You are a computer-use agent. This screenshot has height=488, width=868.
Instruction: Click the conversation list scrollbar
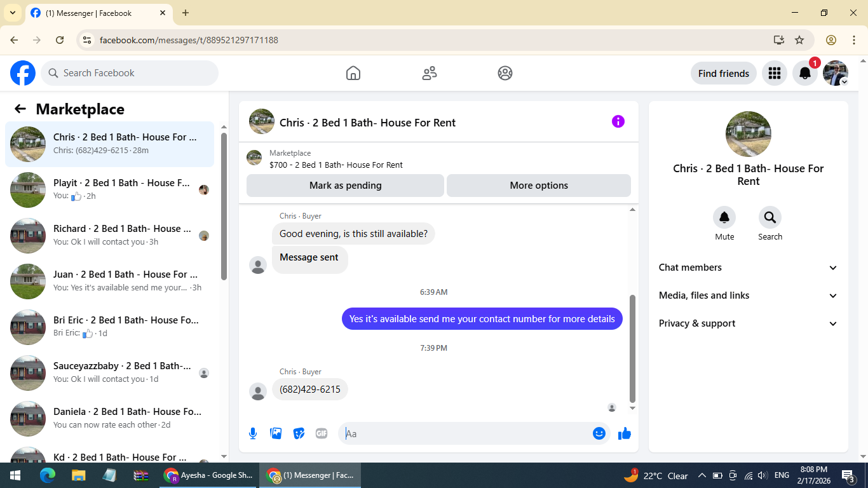coord(224,207)
